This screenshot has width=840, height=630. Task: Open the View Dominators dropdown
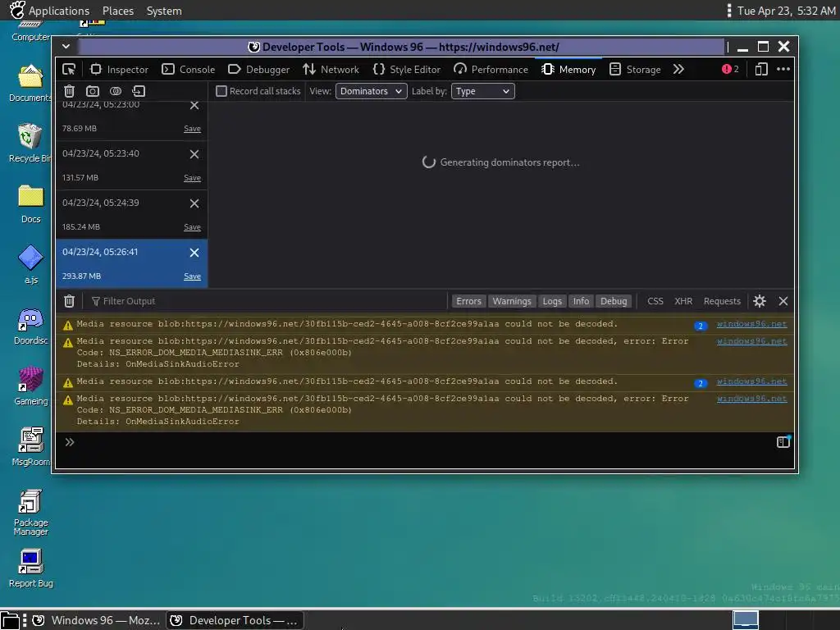click(372, 91)
